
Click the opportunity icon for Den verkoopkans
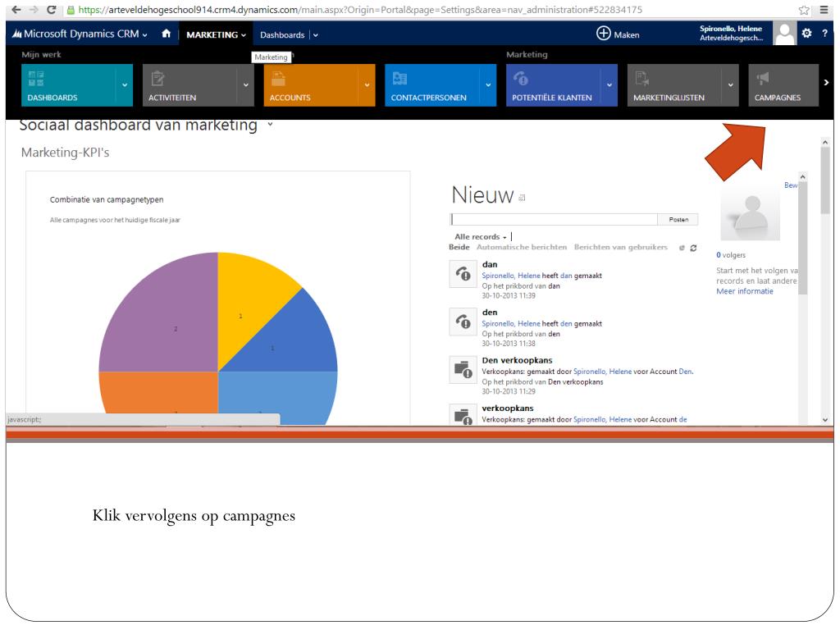pyautogui.click(x=463, y=370)
